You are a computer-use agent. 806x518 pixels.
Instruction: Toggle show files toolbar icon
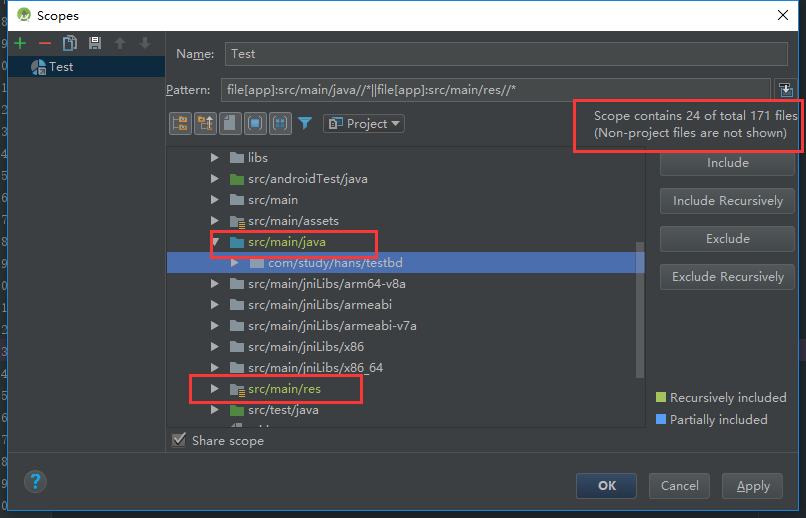[230, 123]
